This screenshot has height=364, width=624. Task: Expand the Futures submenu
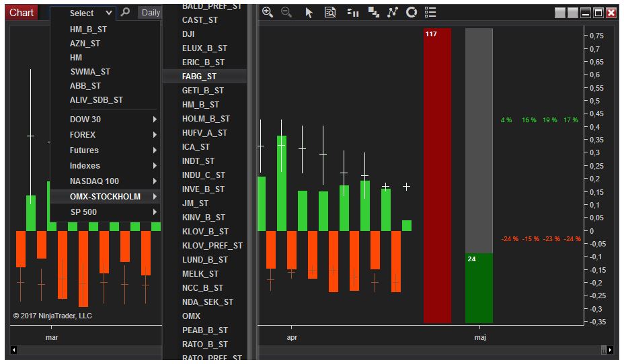point(106,150)
